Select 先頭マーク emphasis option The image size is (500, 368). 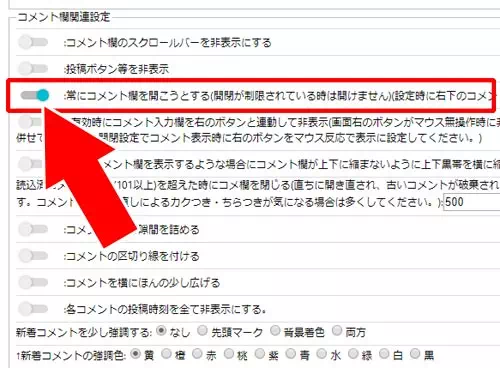(x=202, y=331)
